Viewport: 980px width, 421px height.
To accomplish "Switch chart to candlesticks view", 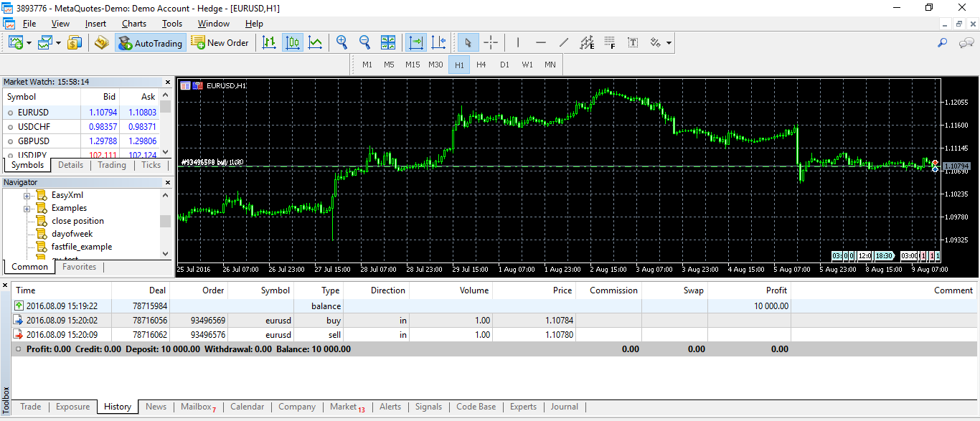I will pyautogui.click(x=292, y=43).
